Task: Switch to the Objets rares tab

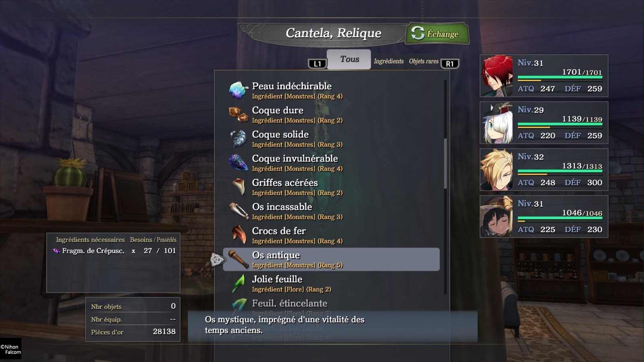Action: click(423, 61)
